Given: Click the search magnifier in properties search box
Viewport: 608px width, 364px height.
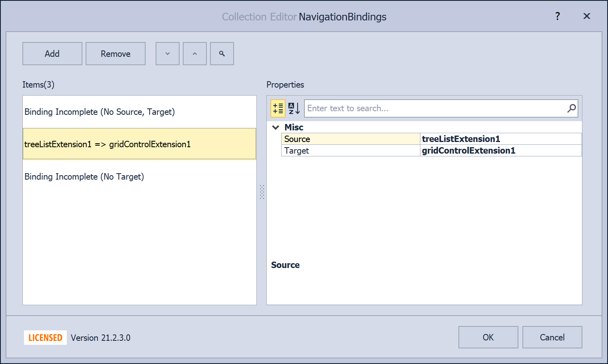Looking at the screenshot, I should 572,108.
